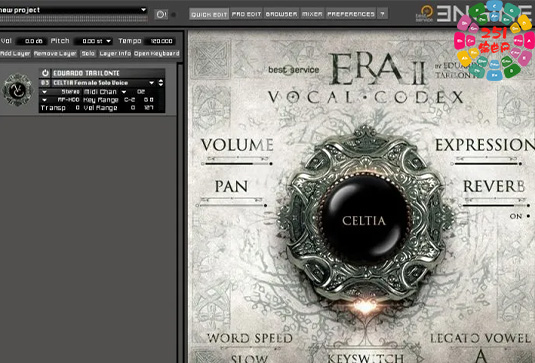
Task: Open the Mixer tab
Action: pos(312,14)
